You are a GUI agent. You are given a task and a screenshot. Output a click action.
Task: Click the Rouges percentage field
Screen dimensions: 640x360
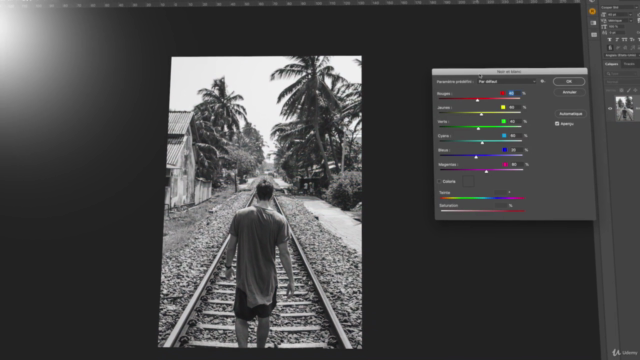514,93
